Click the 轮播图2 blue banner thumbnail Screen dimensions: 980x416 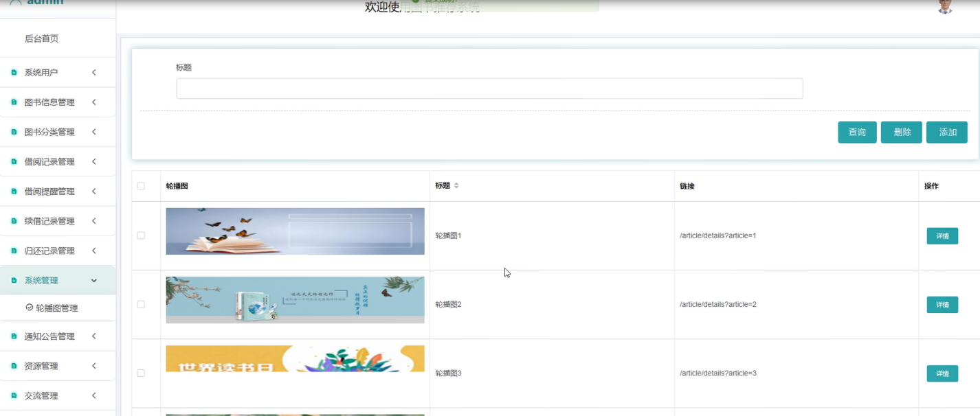point(296,300)
